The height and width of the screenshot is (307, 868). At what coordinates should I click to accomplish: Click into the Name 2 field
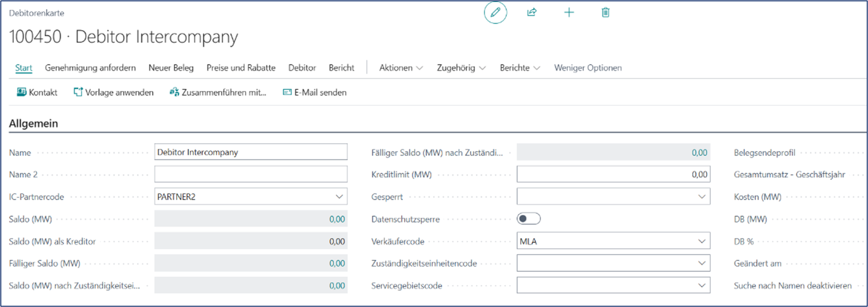[251, 174]
